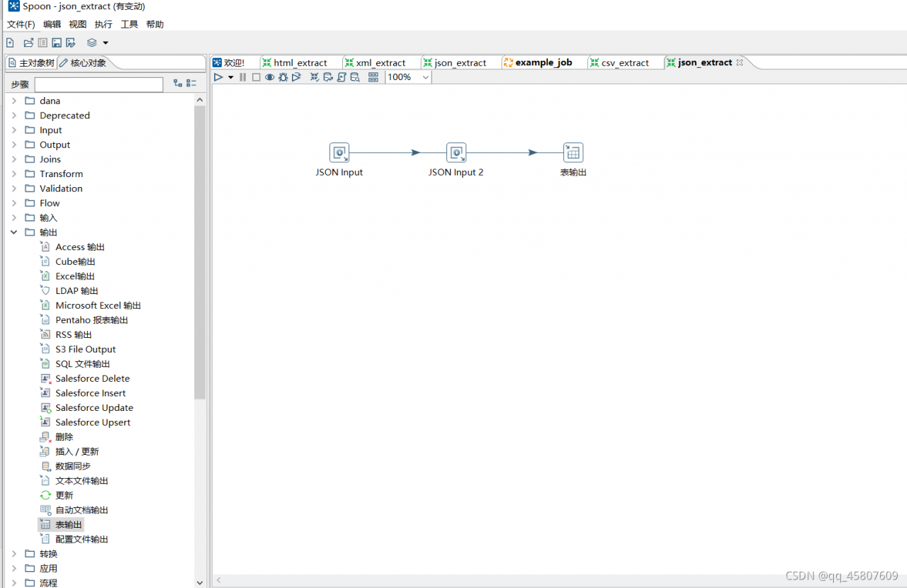Expand the Deprecated folder
907x588 pixels.
click(x=13, y=115)
